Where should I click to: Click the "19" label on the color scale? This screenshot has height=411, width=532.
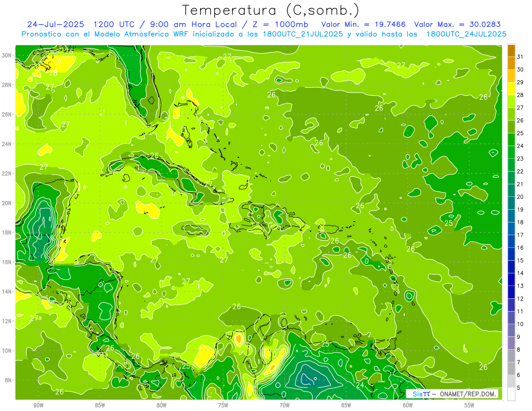pos(520,210)
